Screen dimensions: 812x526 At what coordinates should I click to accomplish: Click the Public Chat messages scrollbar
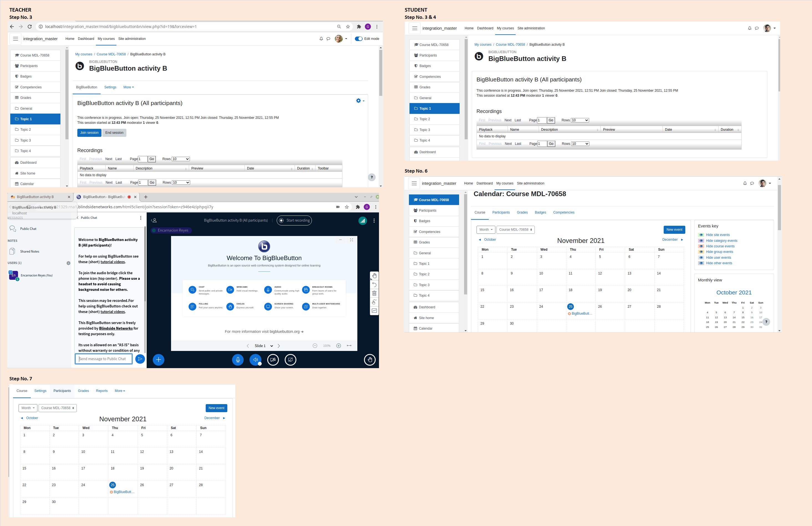coord(145,264)
